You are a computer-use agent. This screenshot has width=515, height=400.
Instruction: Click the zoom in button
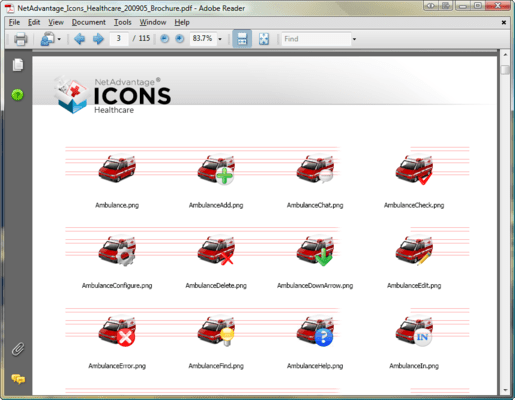(180, 39)
